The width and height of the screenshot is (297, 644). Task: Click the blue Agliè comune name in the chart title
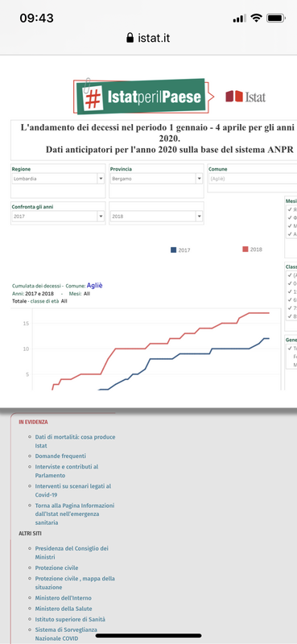pyautogui.click(x=94, y=285)
